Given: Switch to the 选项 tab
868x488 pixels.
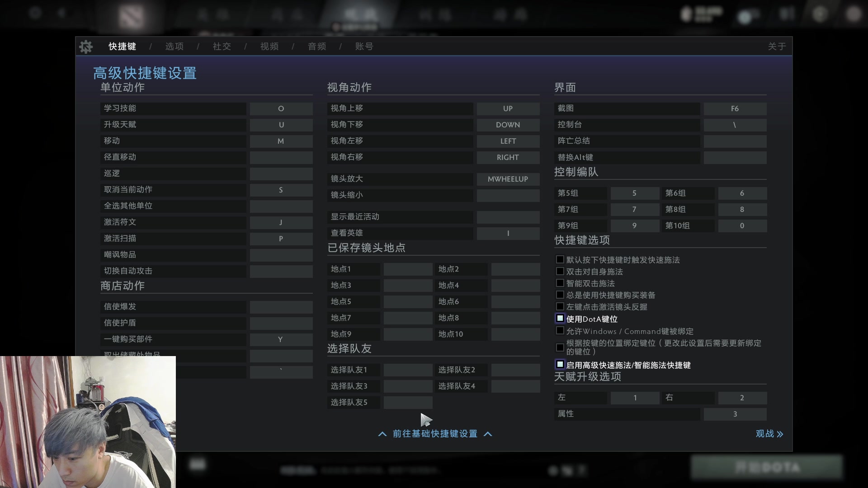Looking at the screenshot, I should [175, 46].
